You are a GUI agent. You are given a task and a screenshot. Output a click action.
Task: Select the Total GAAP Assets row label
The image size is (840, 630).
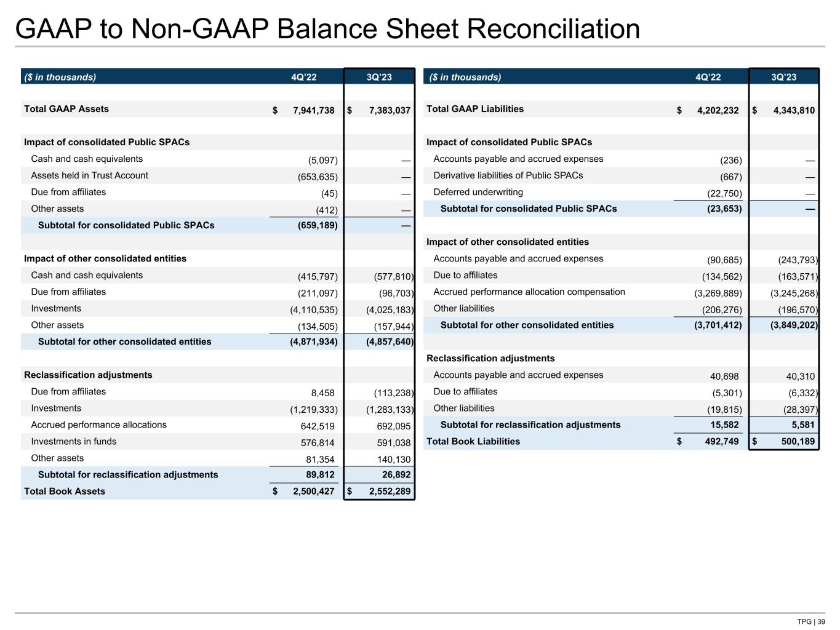tap(66, 109)
